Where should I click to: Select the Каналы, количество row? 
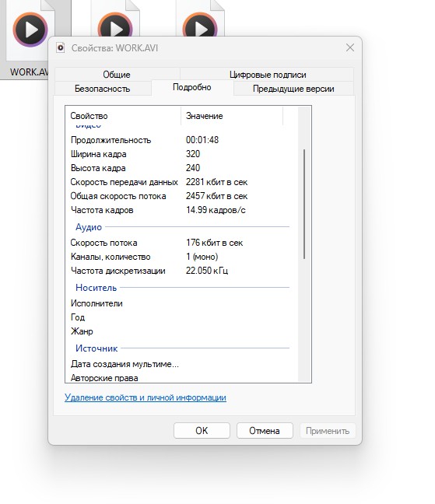point(180,257)
